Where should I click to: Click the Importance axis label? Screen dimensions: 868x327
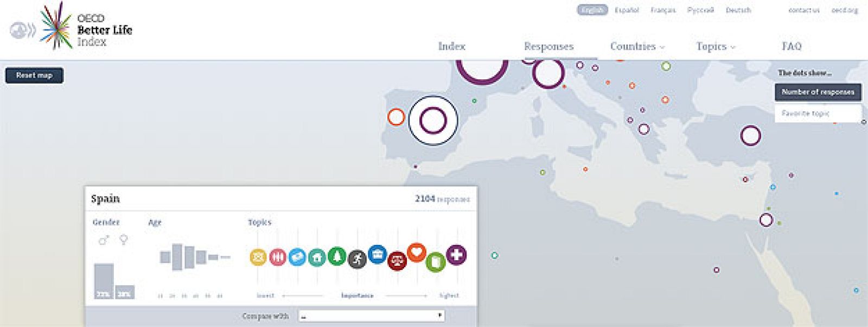coord(357,295)
